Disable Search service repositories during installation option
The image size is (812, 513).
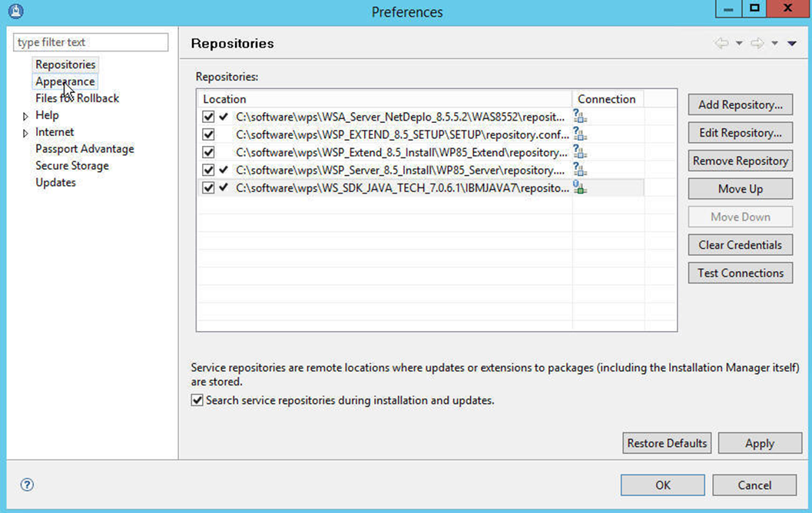pyautogui.click(x=198, y=400)
